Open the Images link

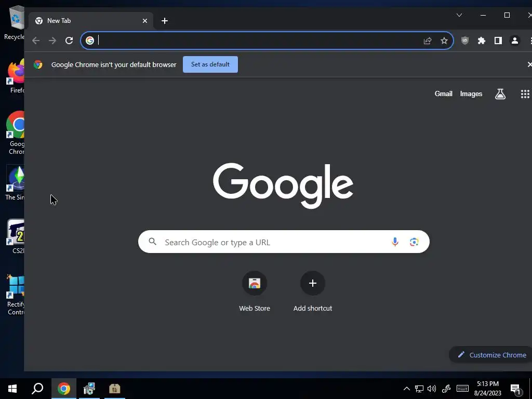pyautogui.click(x=471, y=94)
